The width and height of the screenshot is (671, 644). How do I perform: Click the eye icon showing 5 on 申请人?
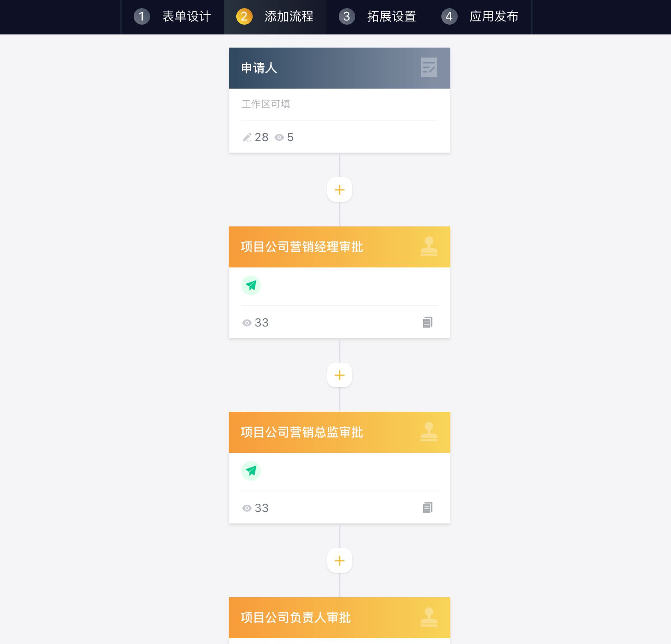click(x=279, y=137)
